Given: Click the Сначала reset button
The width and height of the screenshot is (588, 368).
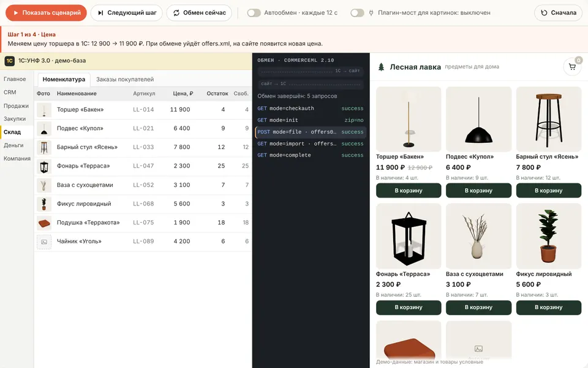Looking at the screenshot, I should 559,13.
